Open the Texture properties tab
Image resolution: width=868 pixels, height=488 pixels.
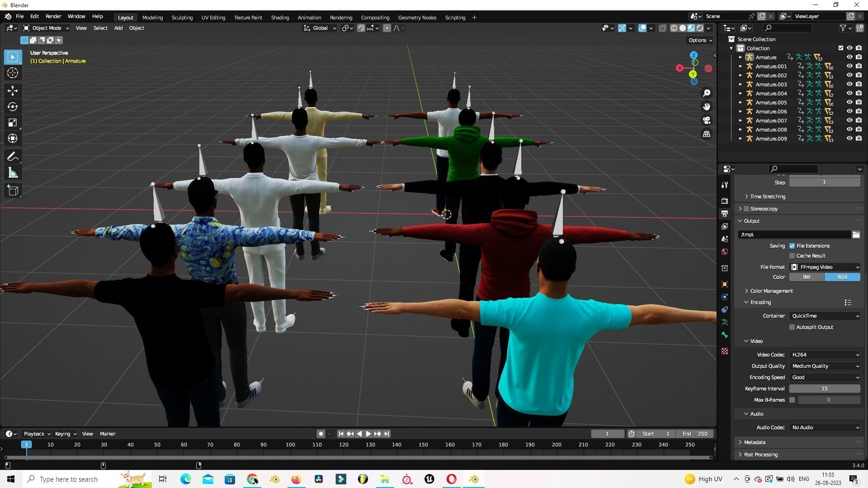(725, 351)
